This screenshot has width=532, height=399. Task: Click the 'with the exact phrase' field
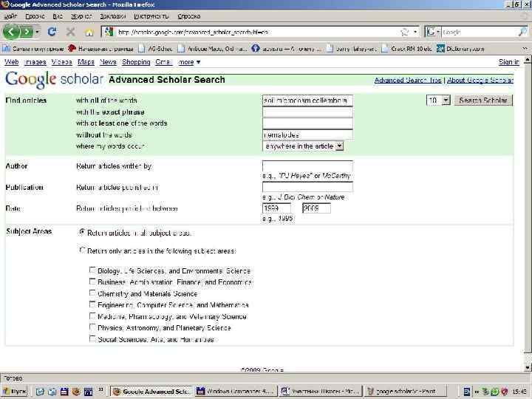click(x=307, y=112)
